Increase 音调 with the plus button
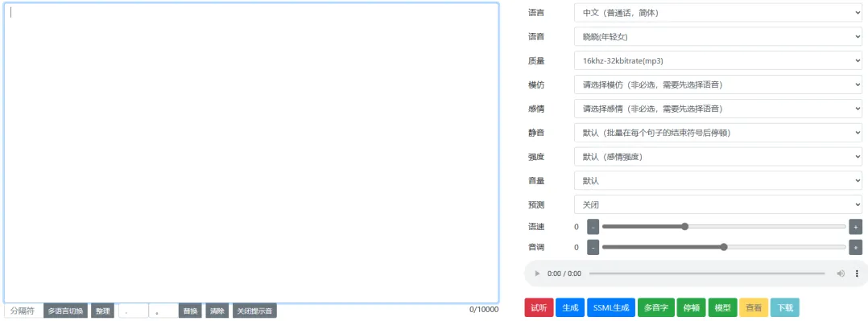Image resolution: width=868 pixels, height=321 pixels. [856, 248]
